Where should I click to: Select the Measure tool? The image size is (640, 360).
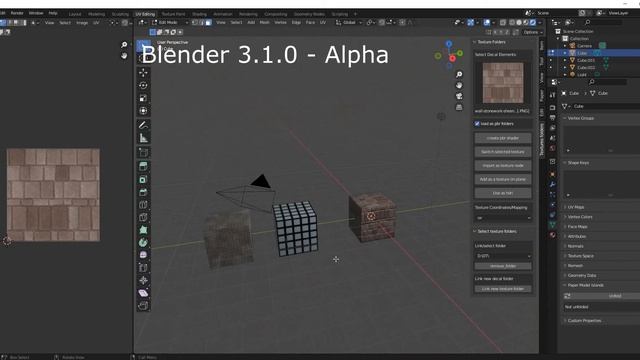[x=143, y=138]
